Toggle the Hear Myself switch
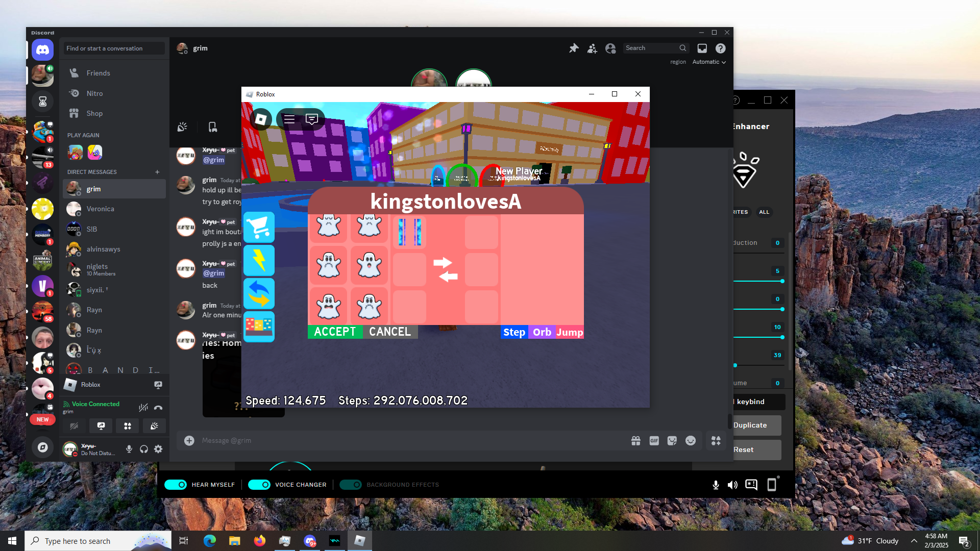Image resolution: width=980 pixels, height=551 pixels. tap(176, 485)
